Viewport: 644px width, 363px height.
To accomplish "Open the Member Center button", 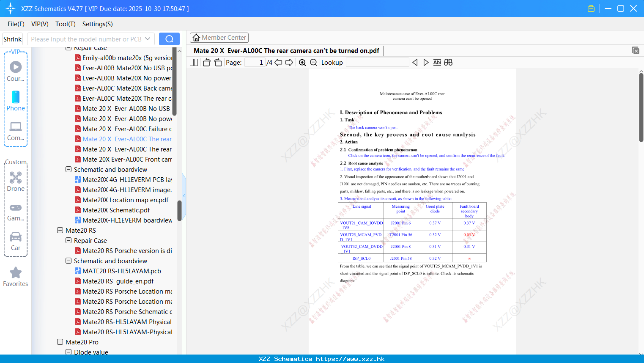I will [x=219, y=38].
